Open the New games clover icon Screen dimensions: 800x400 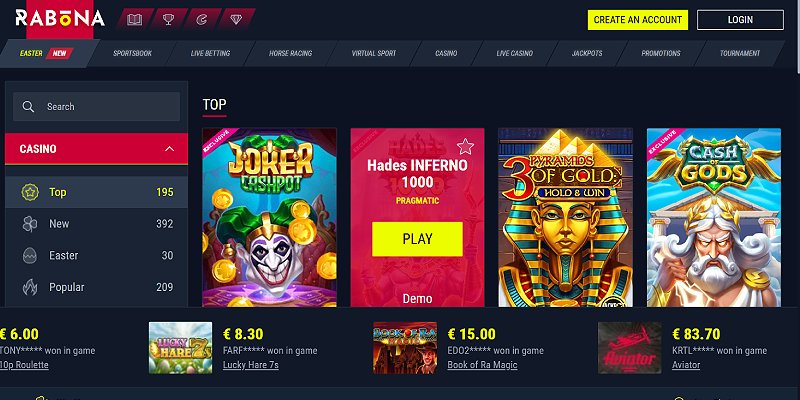point(30,224)
